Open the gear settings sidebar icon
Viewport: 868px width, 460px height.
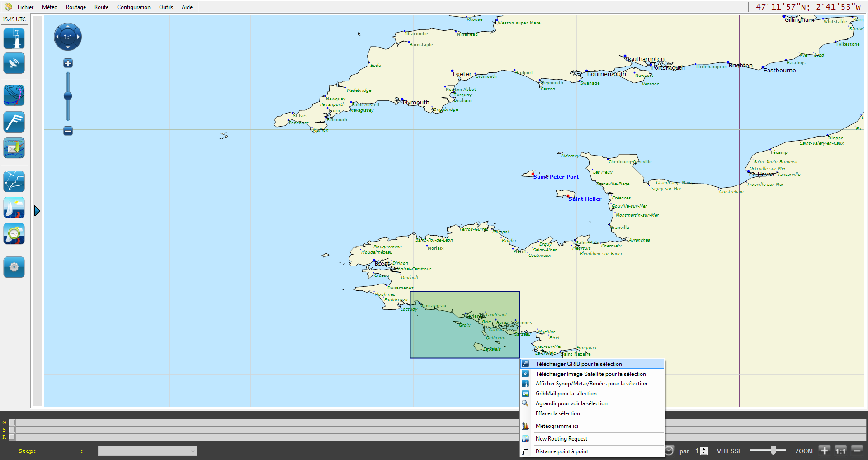(14, 267)
